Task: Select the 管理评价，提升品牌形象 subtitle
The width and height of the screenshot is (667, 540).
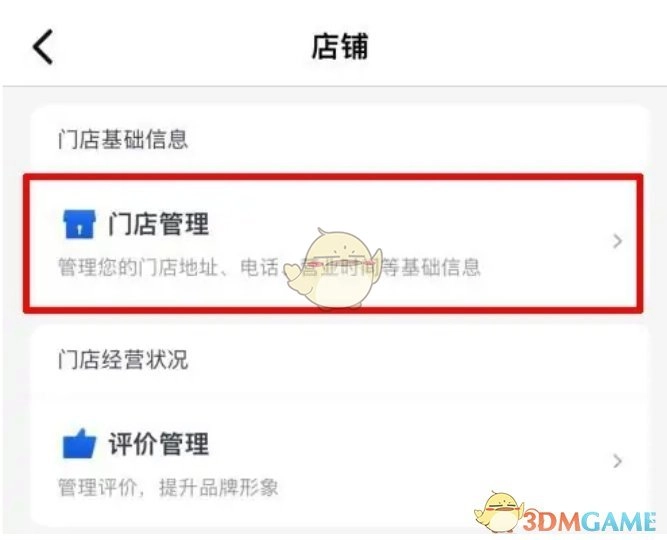Action: 168,488
